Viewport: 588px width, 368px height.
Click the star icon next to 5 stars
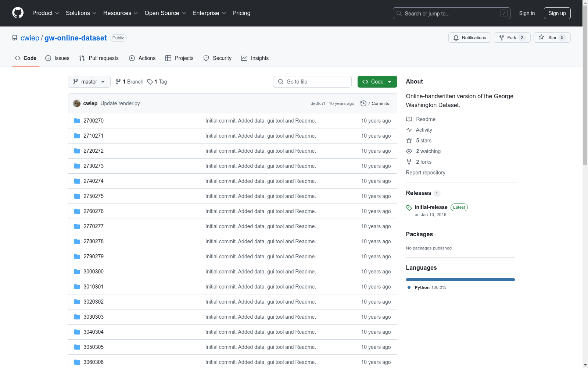[409, 141]
